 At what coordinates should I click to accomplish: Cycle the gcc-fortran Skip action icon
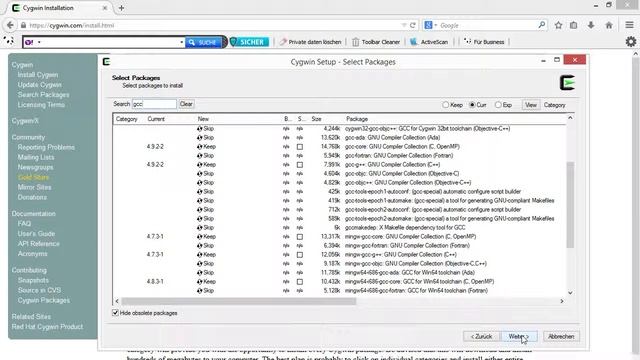(x=200, y=156)
